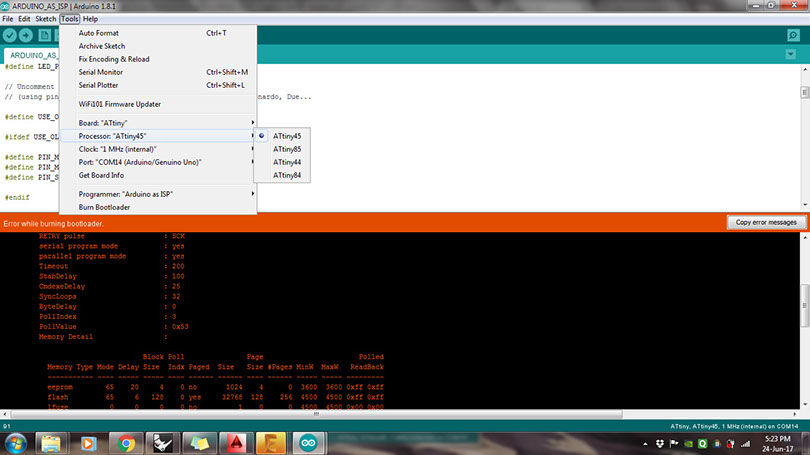Show hidden system tray icons arrow
This screenshot has height=455, width=810.
click(645, 444)
